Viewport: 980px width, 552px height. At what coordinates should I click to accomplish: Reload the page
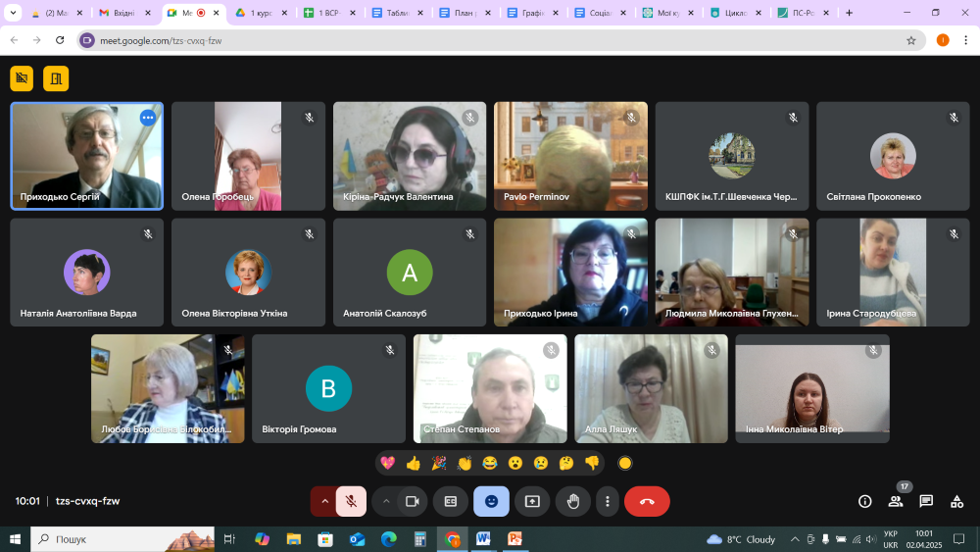click(60, 40)
